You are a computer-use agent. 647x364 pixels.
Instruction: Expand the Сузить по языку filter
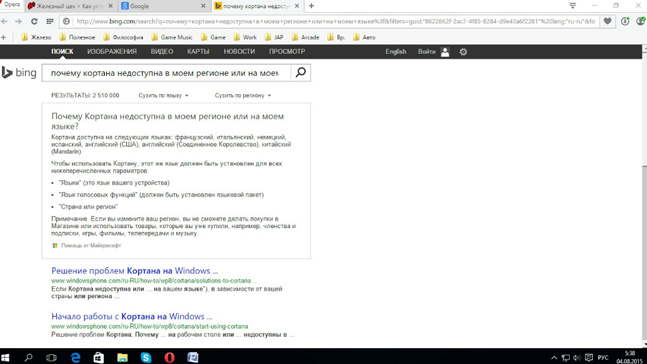point(163,95)
